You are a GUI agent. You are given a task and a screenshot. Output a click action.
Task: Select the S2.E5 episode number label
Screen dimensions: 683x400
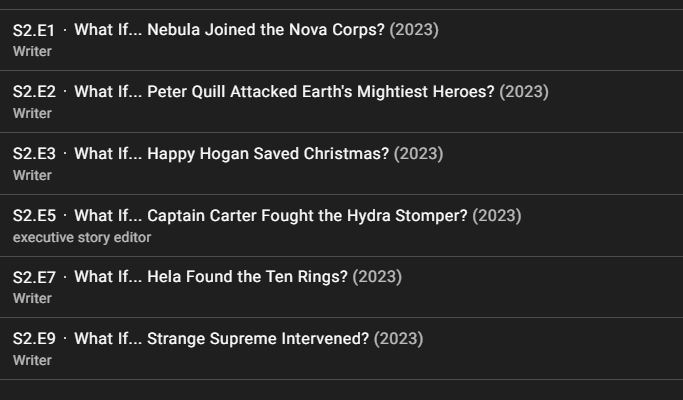coord(34,216)
